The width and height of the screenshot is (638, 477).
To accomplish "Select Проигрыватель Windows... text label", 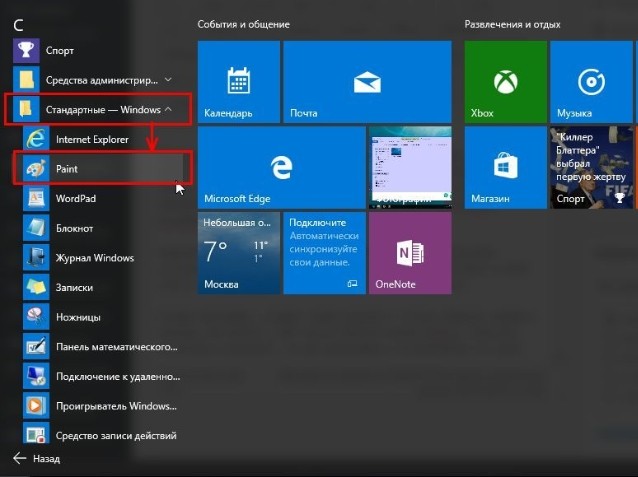I will coord(116,406).
